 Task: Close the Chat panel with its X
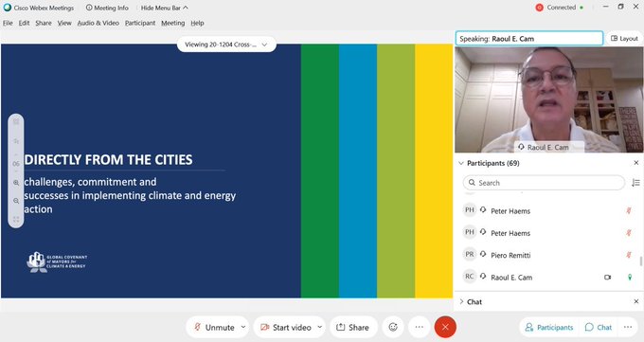(635, 301)
